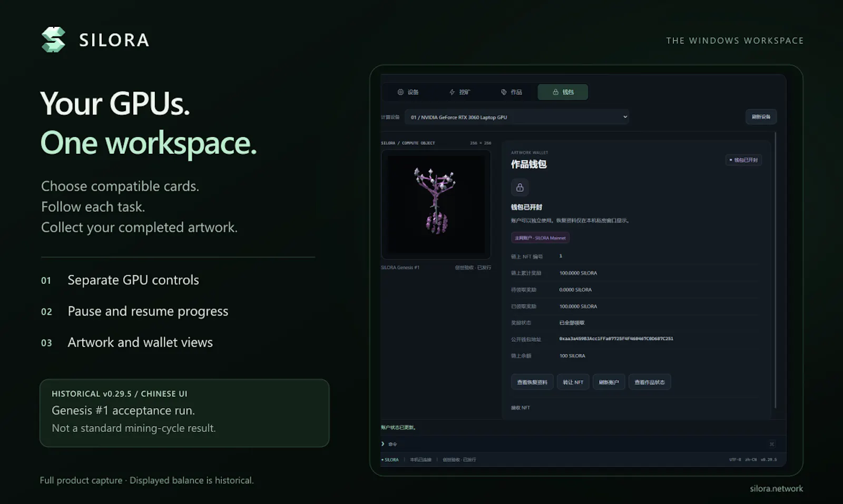This screenshot has height=504, width=843.
Task: Click the SILORA wordmark in the header
Action: coord(114,40)
